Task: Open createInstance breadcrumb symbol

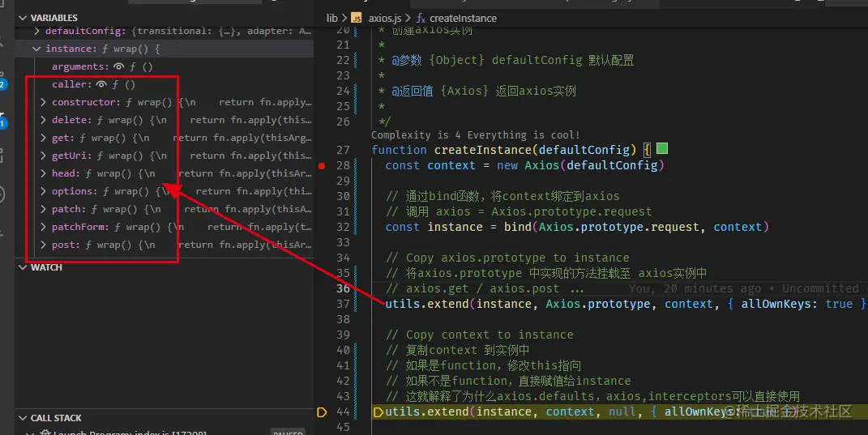Action: pyautogui.click(x=463, y=19)
